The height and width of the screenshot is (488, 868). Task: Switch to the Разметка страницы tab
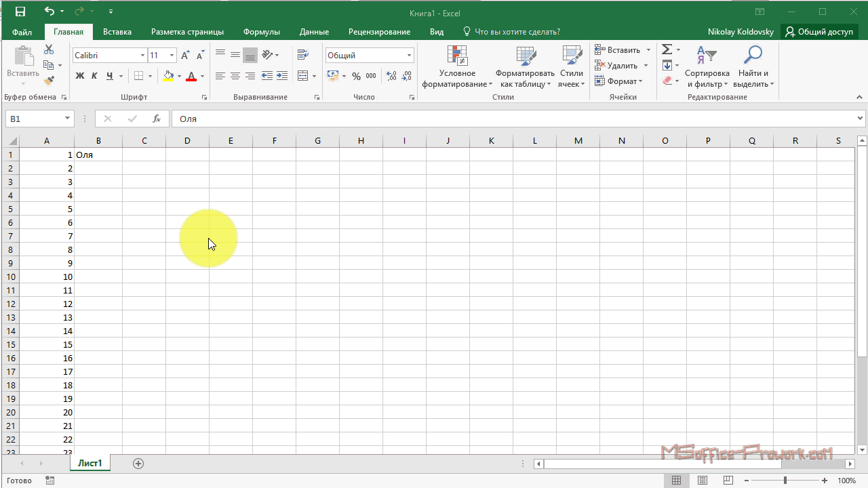click(x=187, y=32)
